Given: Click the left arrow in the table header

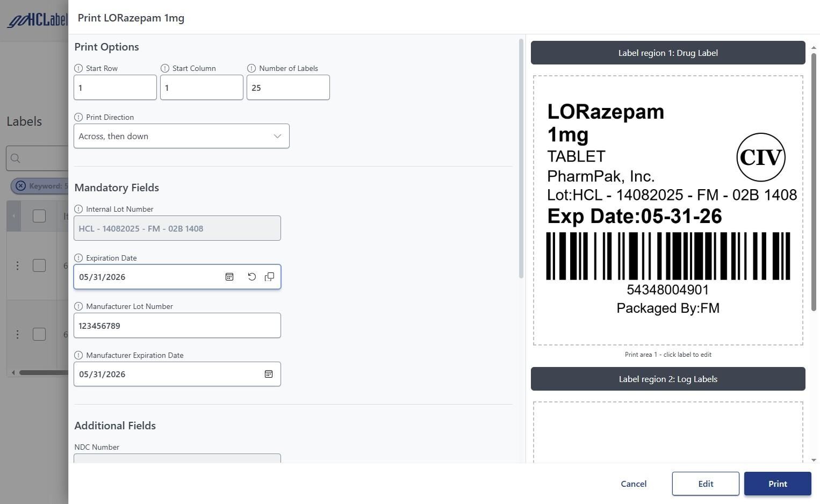Looking at the screenshot, I should click(x=13, y=216).
